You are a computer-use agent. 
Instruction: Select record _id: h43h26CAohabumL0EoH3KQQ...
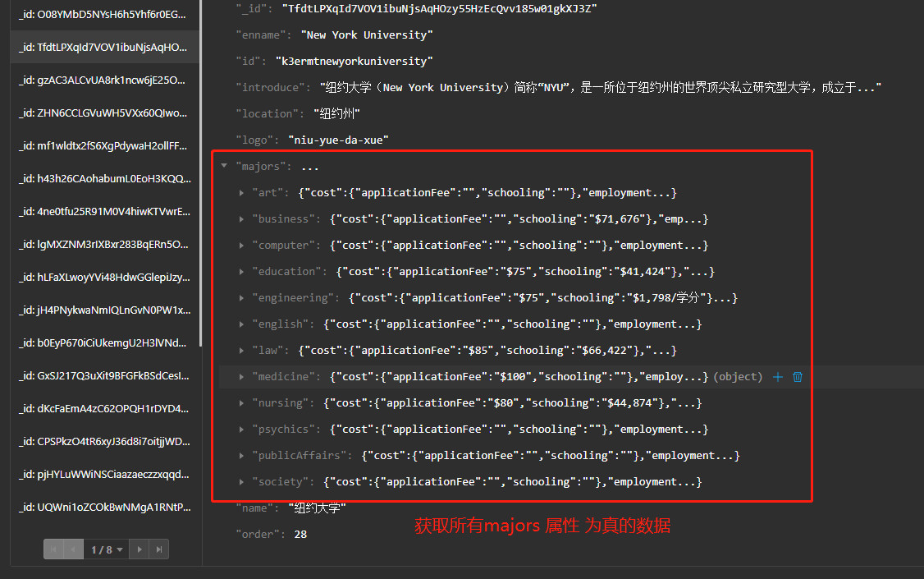[105, 179]
